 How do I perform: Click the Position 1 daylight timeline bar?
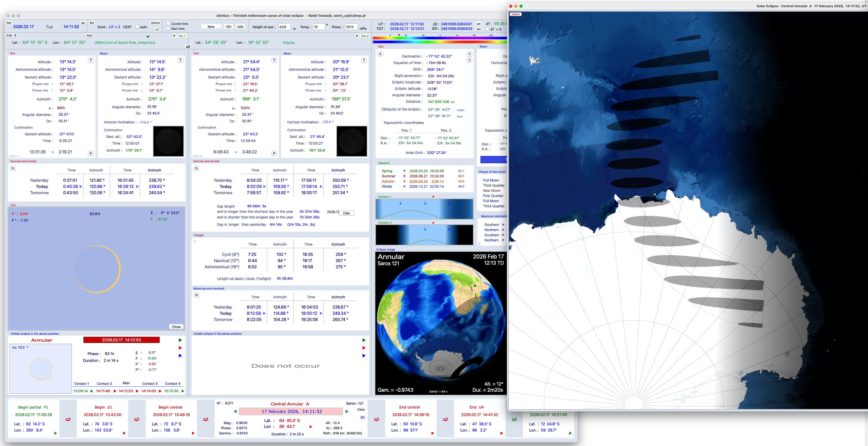point(424,209)
